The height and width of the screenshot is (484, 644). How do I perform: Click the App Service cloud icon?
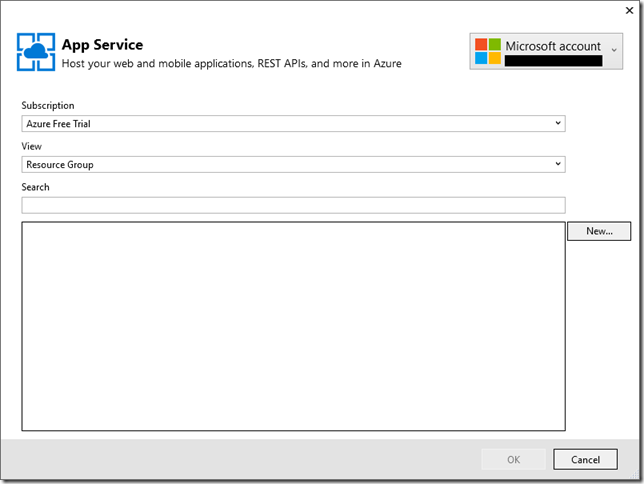click(x=36, y=52)
